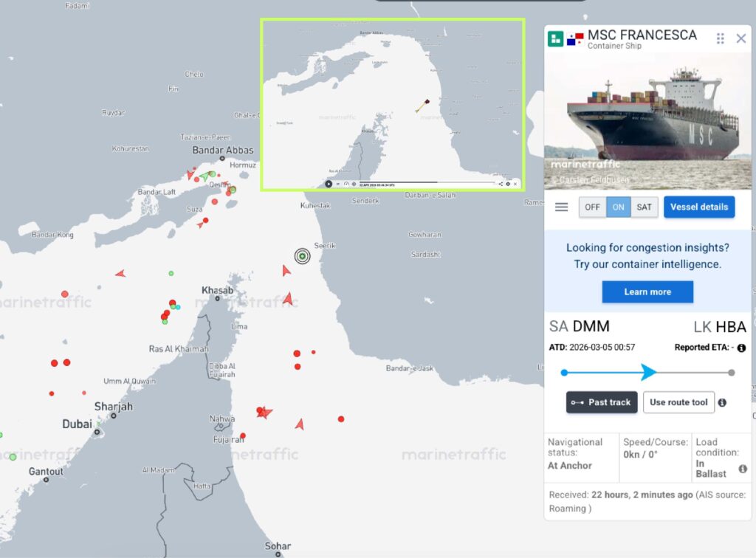Click Learn more about container intelligence

point(647,292)
